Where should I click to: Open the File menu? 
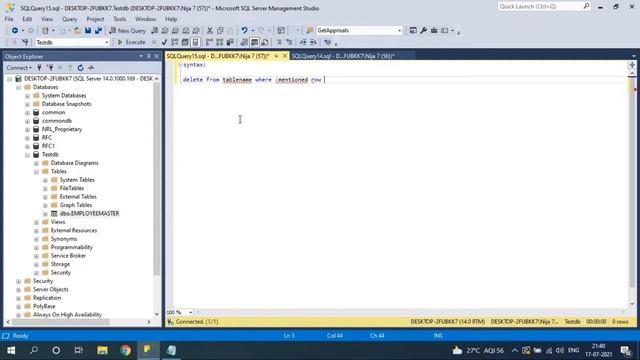9,19
